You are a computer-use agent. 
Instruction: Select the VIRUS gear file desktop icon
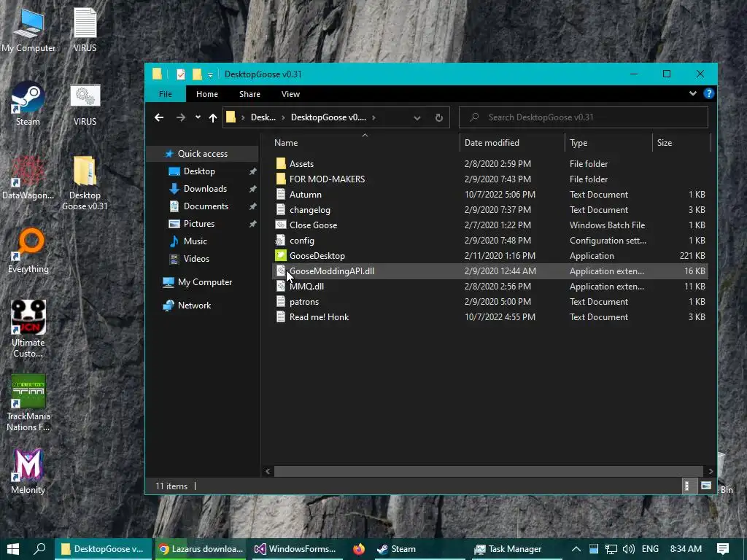click(85, 104)
